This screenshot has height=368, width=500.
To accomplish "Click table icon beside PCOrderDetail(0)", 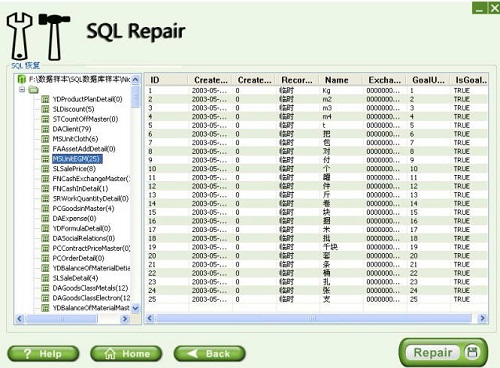I will click(x=45, y=258).
